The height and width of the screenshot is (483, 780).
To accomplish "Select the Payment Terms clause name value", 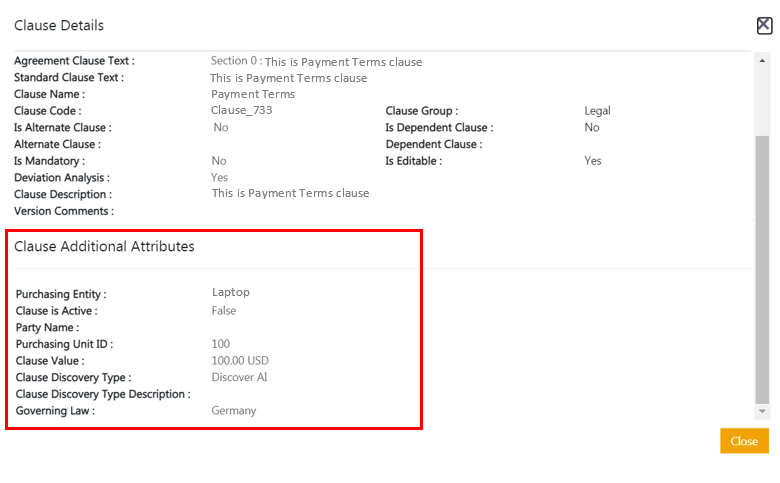I will (253, 95).
